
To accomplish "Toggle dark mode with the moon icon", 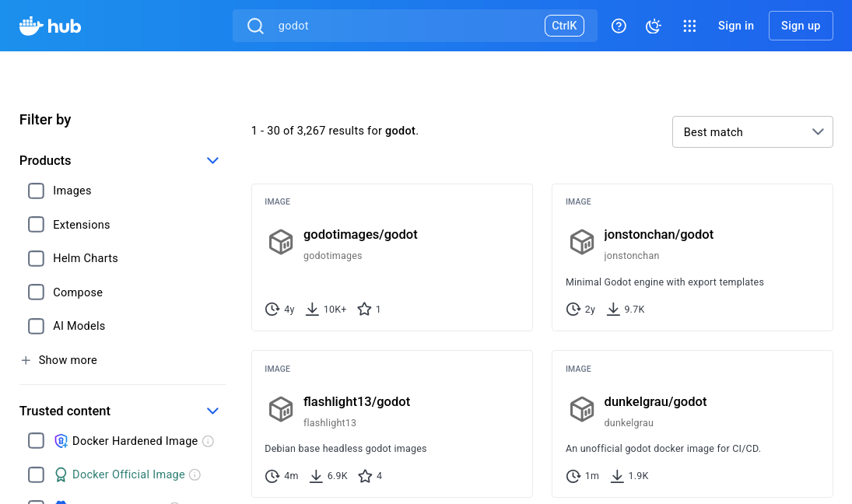I will pyautogui.click(x=654, y=26).
